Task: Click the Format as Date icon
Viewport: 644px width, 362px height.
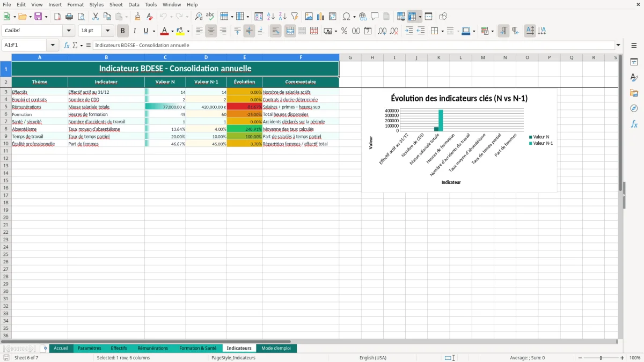Action: click(x=368, y=31)
